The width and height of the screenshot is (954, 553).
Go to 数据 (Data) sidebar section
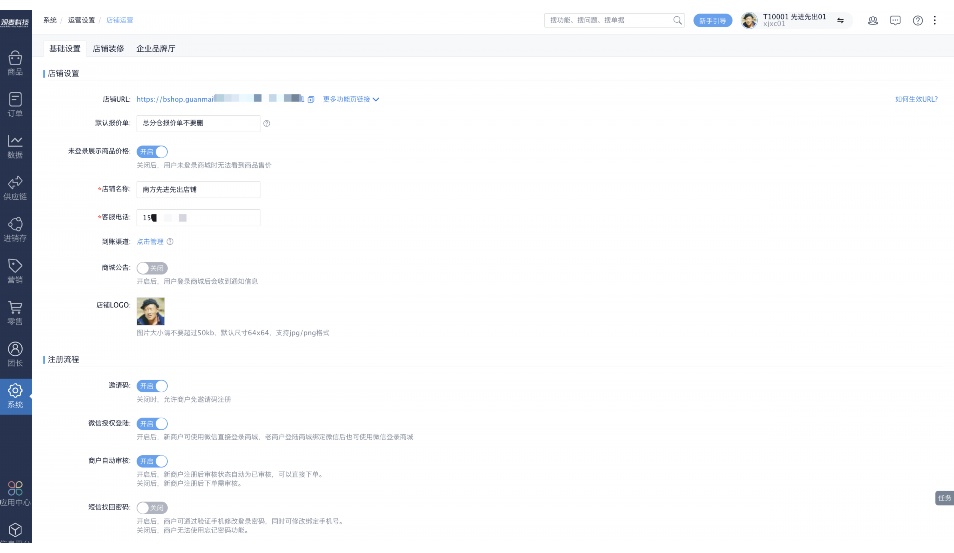(15, 146)
